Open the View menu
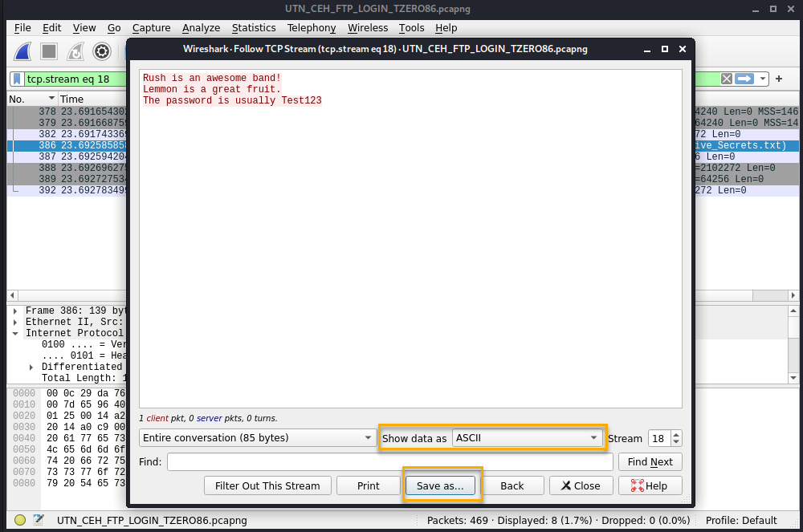 (x=84, y=27)
